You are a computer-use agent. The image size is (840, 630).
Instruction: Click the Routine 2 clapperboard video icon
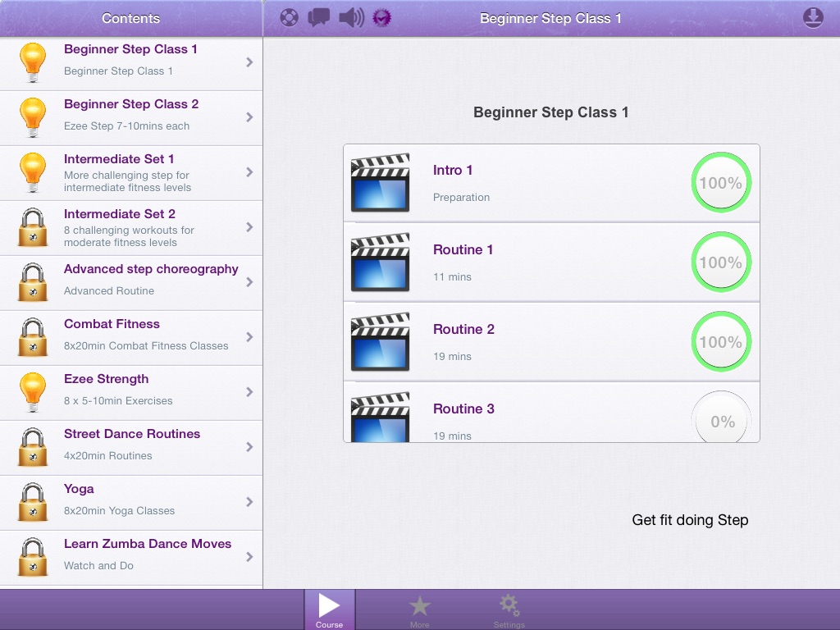[x=381, y=342]
